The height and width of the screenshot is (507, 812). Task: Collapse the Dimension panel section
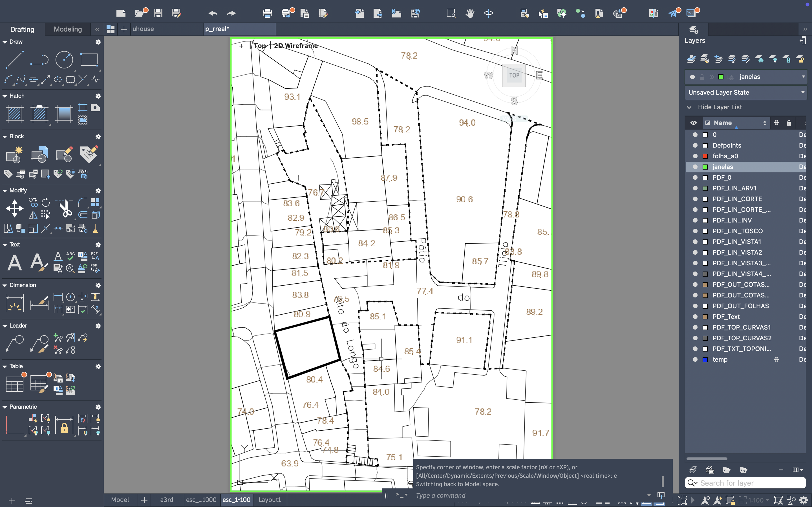pyautogui.click(x=5, y=285)
